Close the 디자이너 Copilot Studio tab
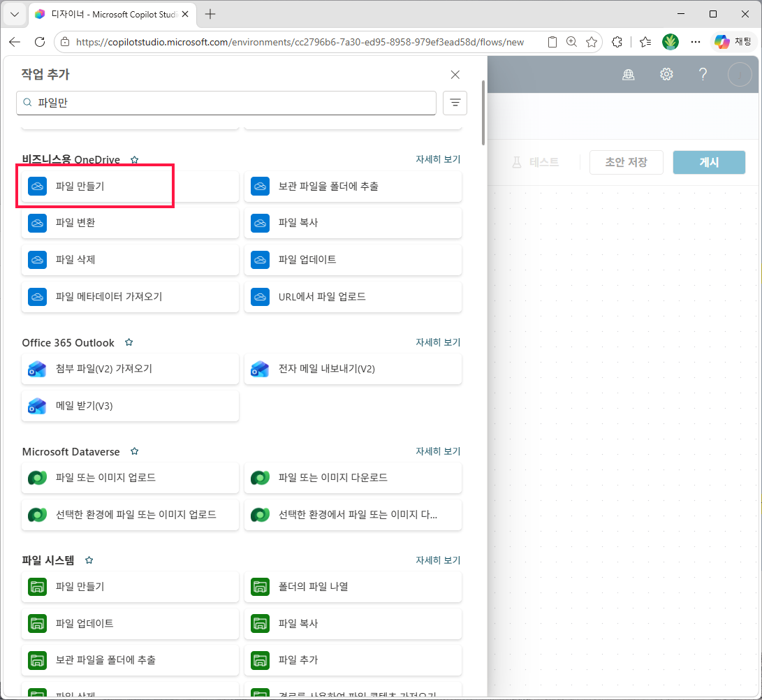Image resolution: width=762 pixels, height=700 pixels. [185, 14]
